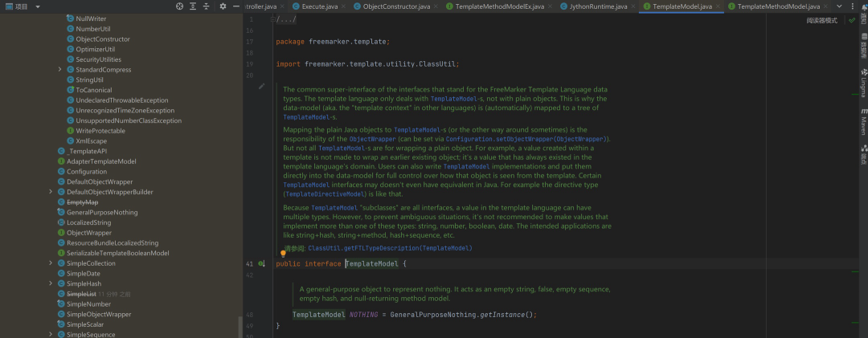This screenshot has width=868, height=338.
Task: Click the Expand All icon in project panel
Action: 193,6
